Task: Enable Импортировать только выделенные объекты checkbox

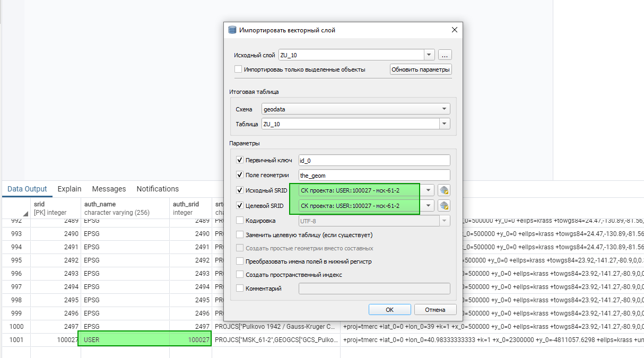Action: 238,69
